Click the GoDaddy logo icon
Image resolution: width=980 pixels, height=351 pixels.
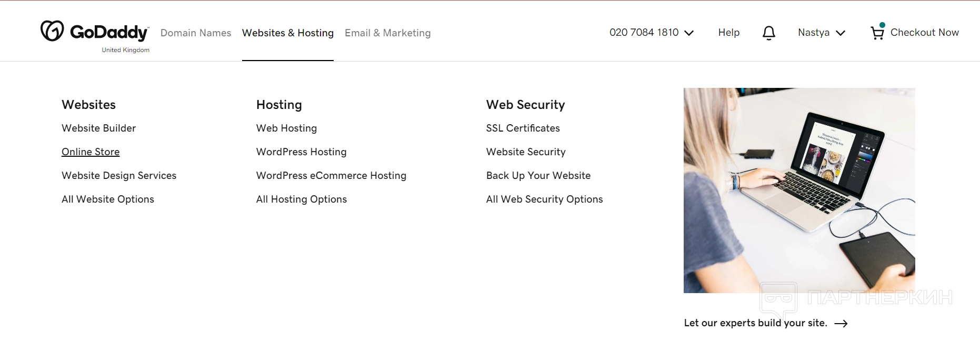(x=53, y=31)
